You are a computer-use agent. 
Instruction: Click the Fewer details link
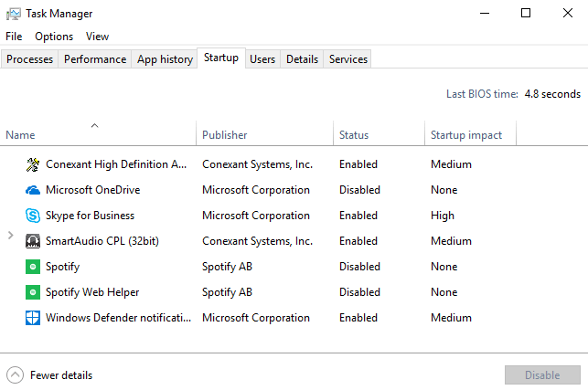click(x=61, y=375)
